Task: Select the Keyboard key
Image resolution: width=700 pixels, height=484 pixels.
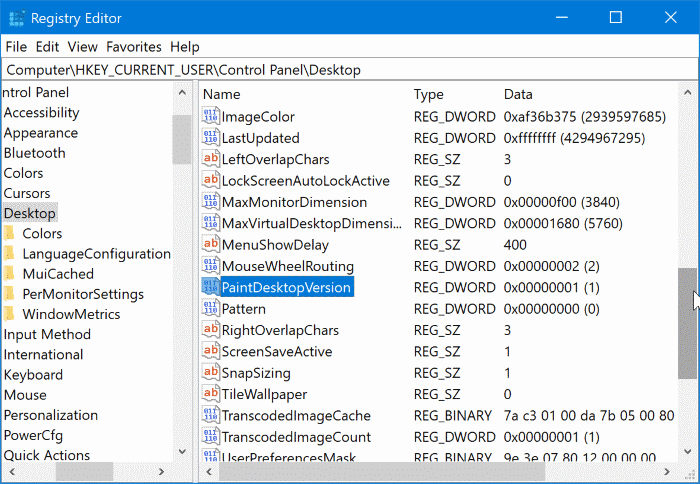Action: click(x=33, y=375)
